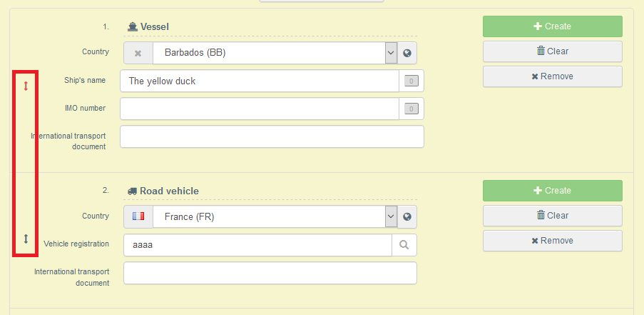Click into the Ship's name field

point(260,81)
